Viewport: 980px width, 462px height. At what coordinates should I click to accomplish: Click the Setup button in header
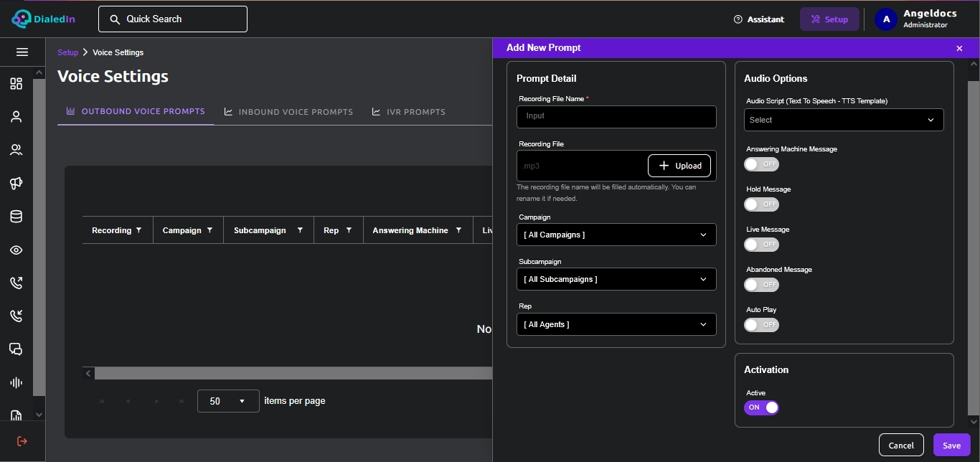tap(829, 19)
